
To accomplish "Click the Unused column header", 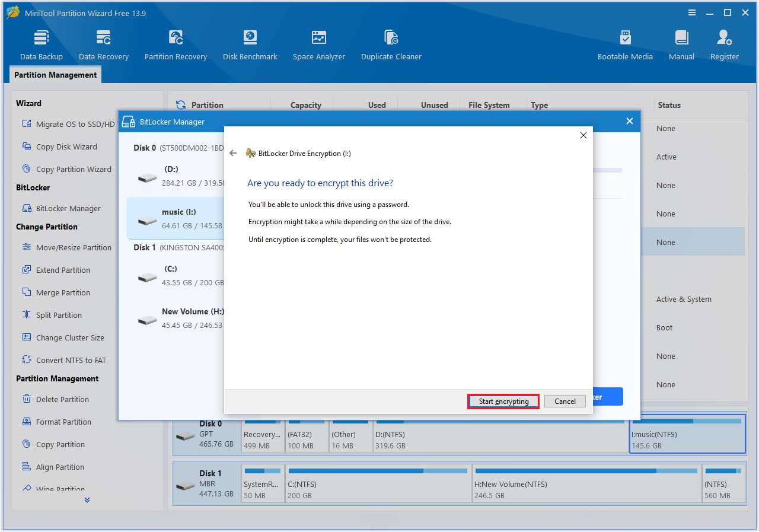I will point(435,105).
